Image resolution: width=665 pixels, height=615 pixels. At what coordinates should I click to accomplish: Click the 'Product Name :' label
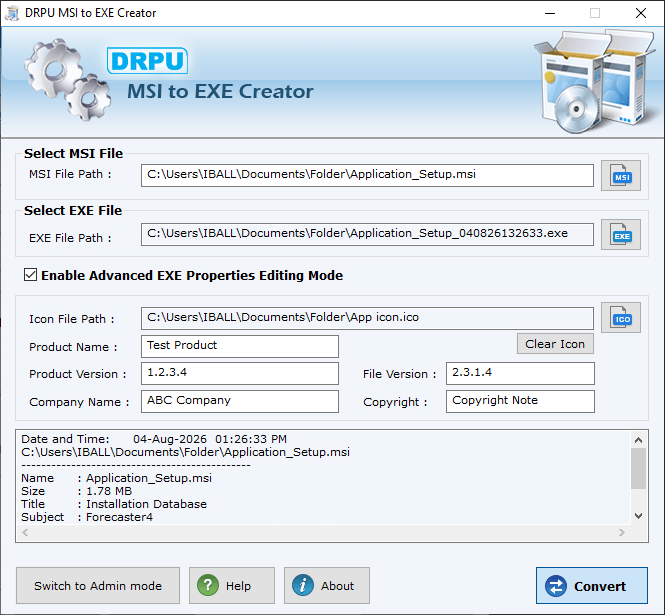pos(73,347)
